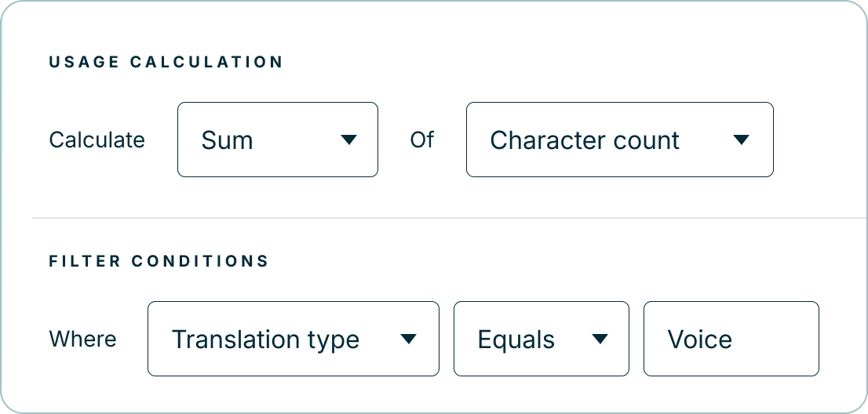Click the Of label between dropdowns

[421, 140]
